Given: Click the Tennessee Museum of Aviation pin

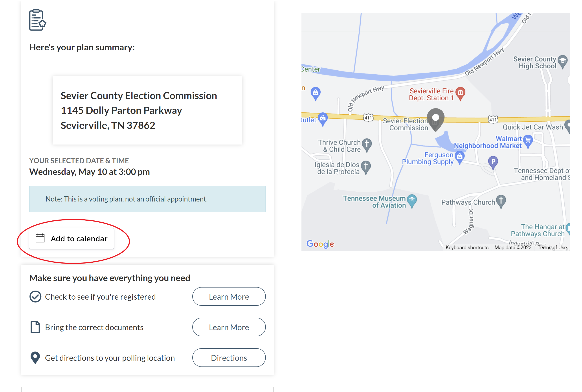Looking at the screenshot, I should pyautogui.click(x=412, y=201).
